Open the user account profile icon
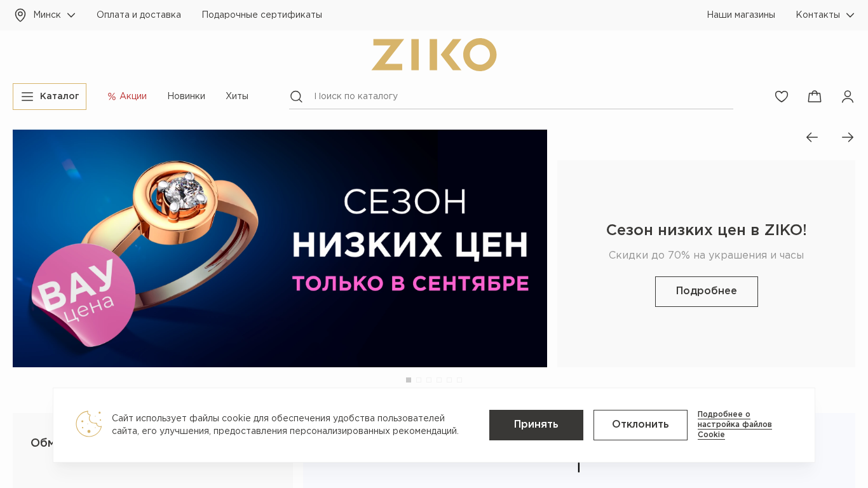 (x=848, y=97)
